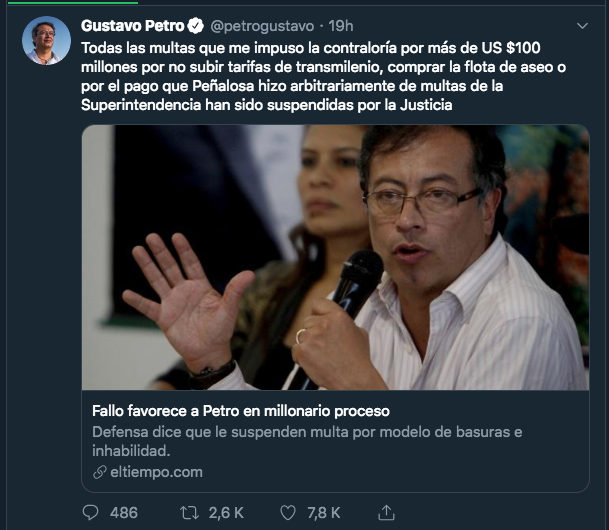The width and height of the screenshot is (609, 530).
Task: Open the tweet via 19h timestamp
Action: pos(341,26)
